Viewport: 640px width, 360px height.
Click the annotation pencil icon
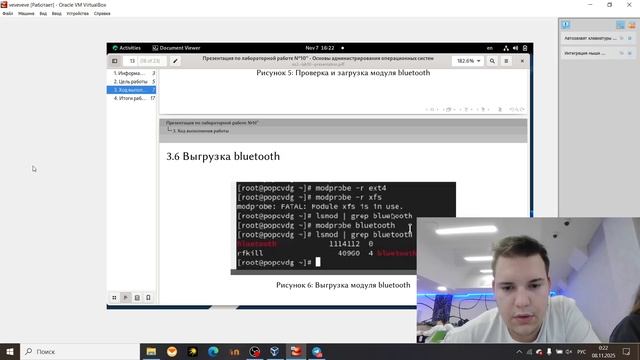tap(175, 61)
